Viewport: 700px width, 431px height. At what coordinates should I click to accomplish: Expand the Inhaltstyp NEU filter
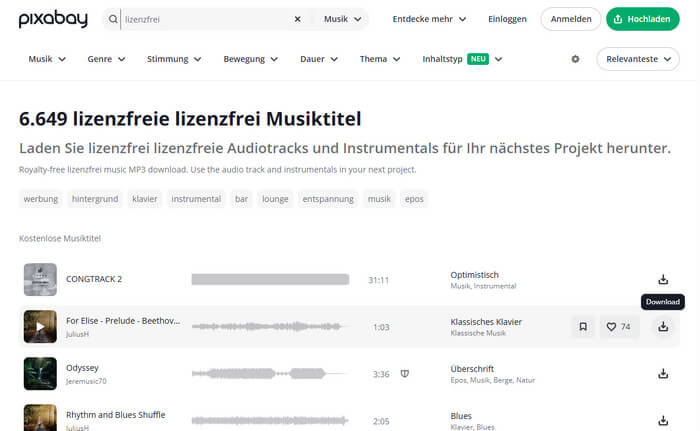pos(462,59)
